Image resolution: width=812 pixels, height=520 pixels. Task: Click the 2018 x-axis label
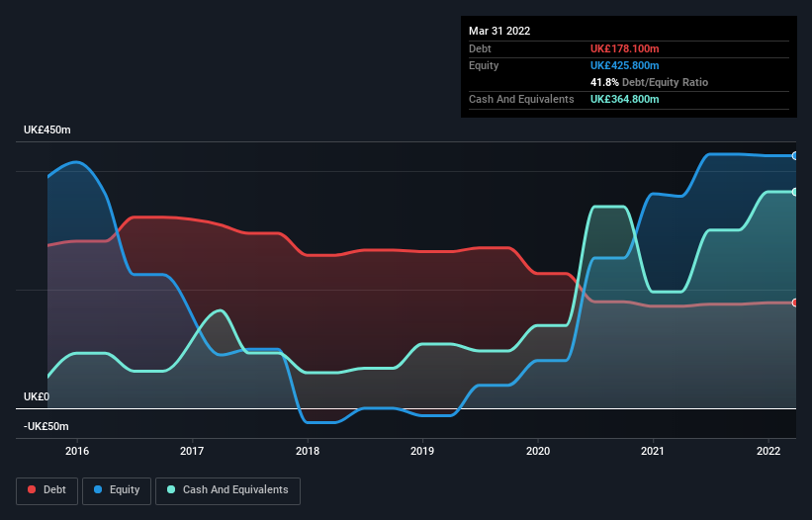[x=308, y=451]
